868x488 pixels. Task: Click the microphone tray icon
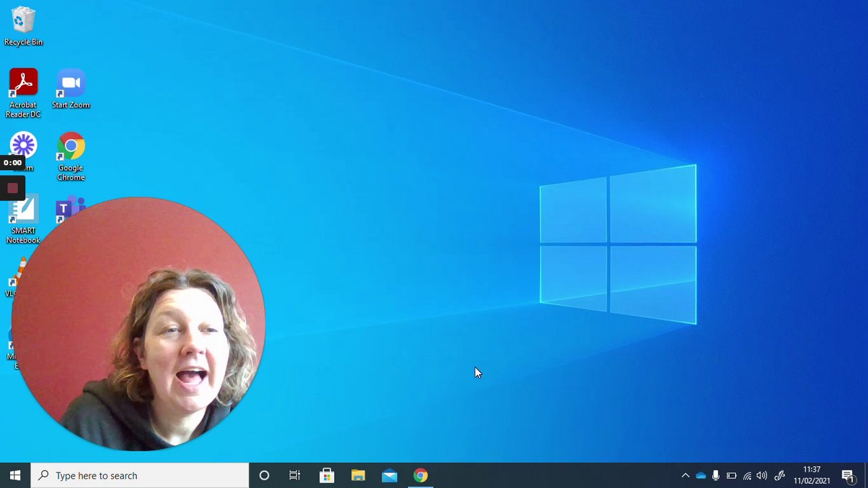pos(716,475)
